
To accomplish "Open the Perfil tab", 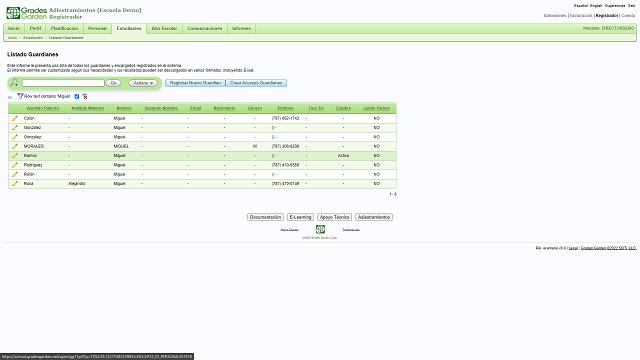I will point(36,29).
